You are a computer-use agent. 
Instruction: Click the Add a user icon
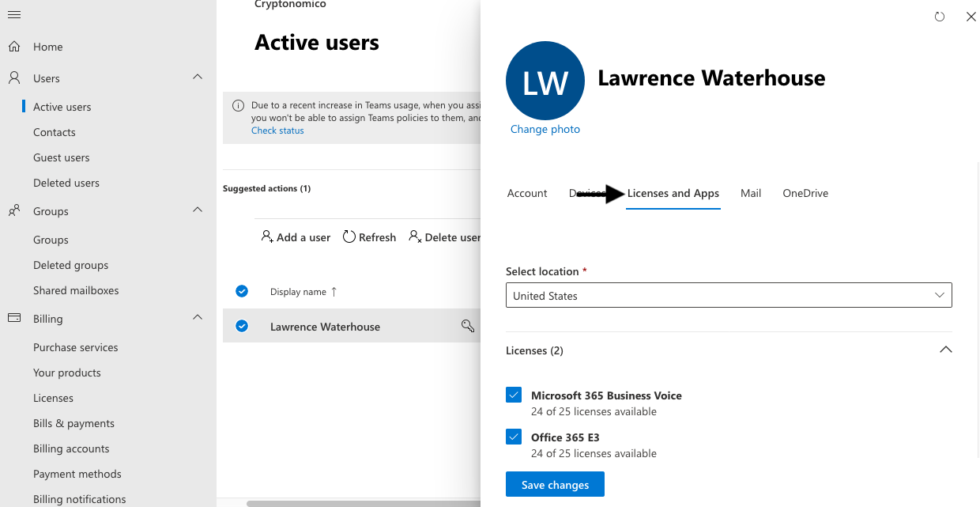pos(267,236)
